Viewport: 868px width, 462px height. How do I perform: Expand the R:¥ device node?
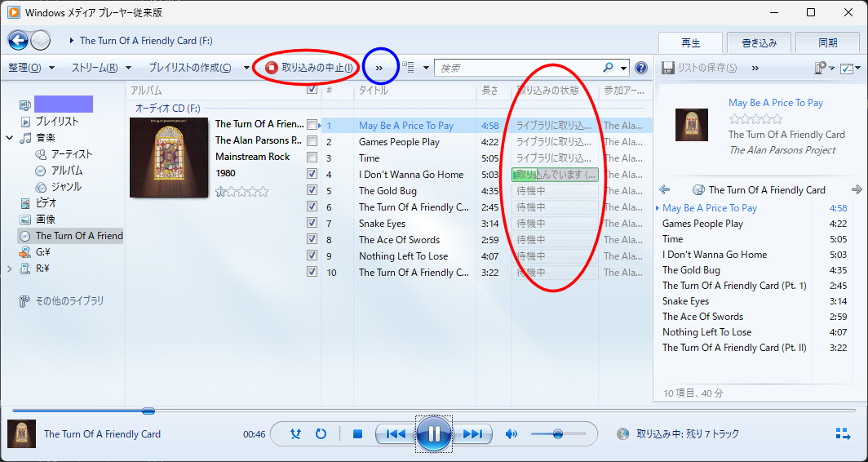[x=9, y=269]
